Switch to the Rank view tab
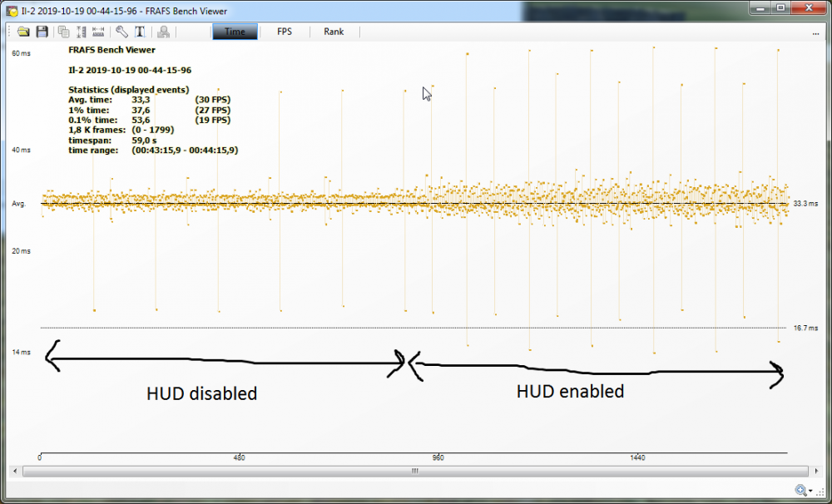Screen dimensions: 832x504 (x=334, y=32)
